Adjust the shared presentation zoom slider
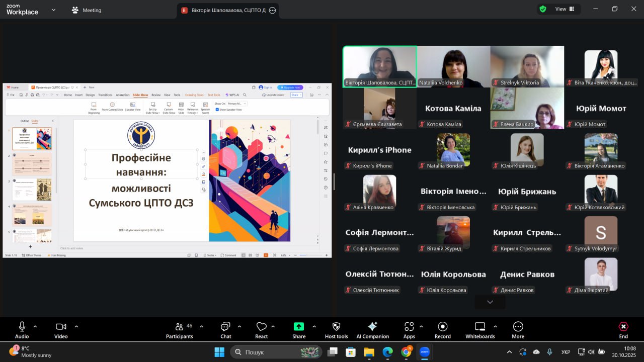Screen dimensions: 644x362 click(x=307, y=255)
